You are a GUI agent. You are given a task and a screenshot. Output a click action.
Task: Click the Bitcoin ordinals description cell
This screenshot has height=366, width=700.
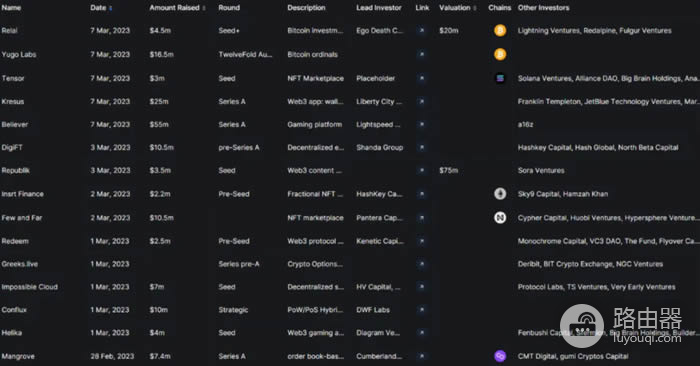point(312,54)
